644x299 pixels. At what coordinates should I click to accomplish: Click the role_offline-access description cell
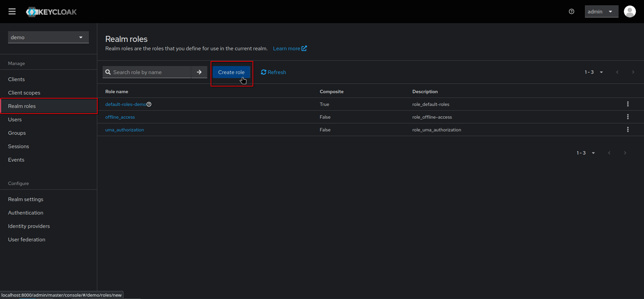pyautogui.click(x=432, y=117)
